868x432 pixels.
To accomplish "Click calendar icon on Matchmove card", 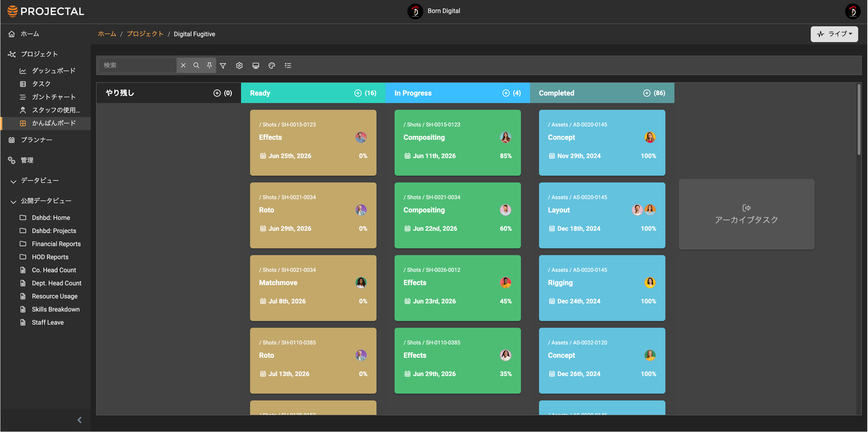I will [263, 301].
